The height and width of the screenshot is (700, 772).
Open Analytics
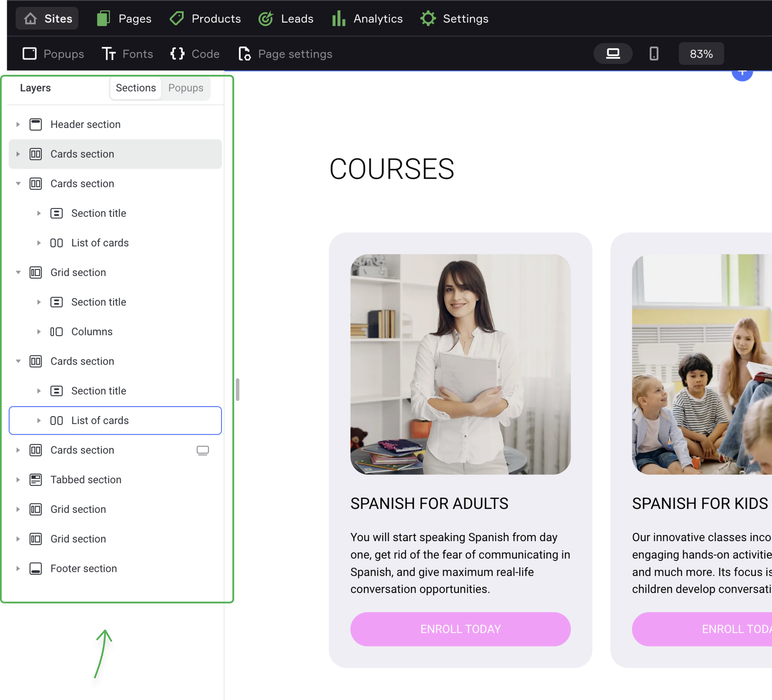pyautogui.click(x=368, y=19)
